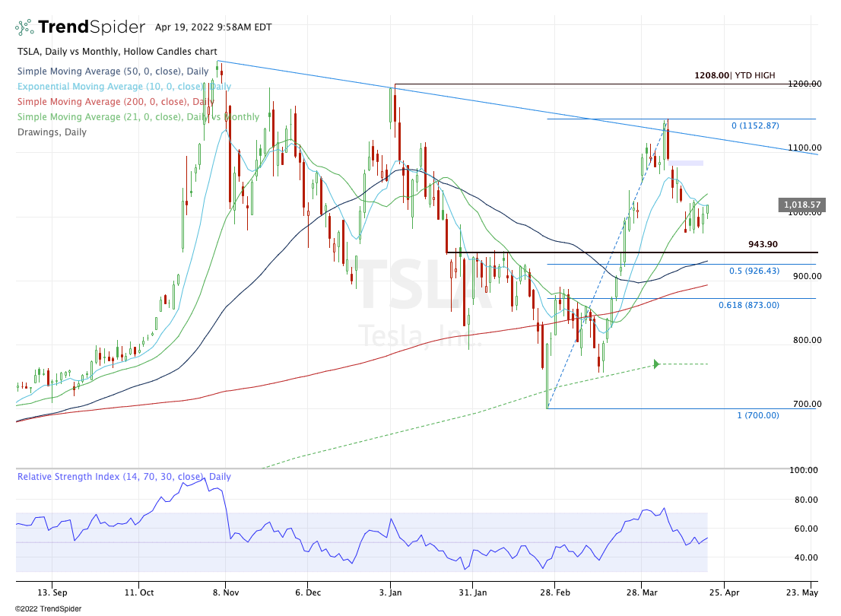The image size is (841, 616).
Task: Select the 'Exponential Moving Average (10, 0, close)' legend
Action: (124, 87)
